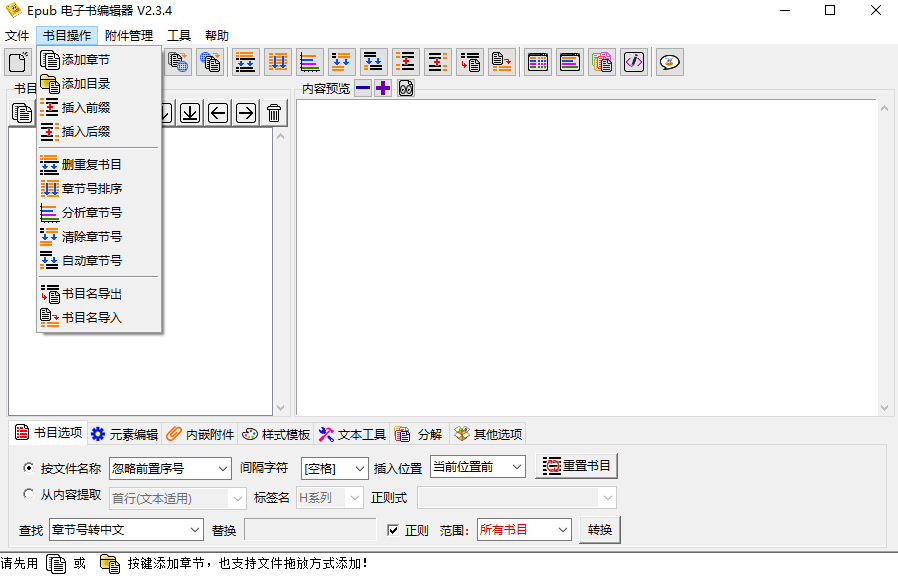Screen dimensions: 898x582
Task: Click 删重复书目 menu entry
Action: pos(99,165)
